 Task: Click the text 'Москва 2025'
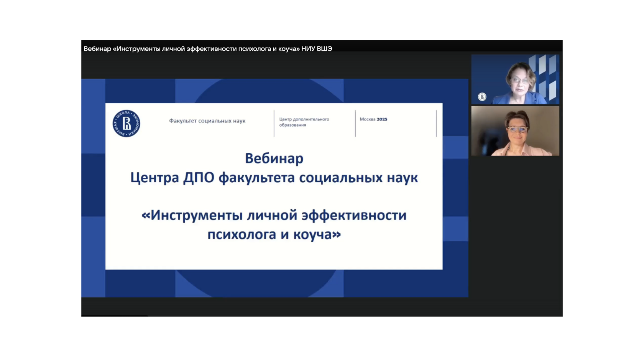coord(373,119)
